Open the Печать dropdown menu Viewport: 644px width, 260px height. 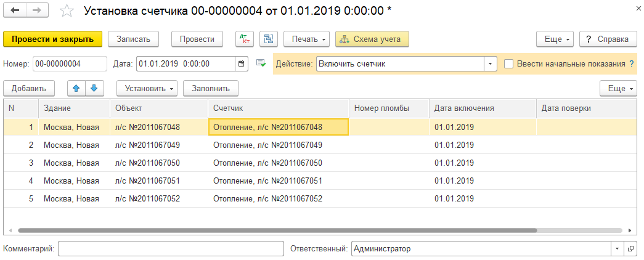pos(306,39)
